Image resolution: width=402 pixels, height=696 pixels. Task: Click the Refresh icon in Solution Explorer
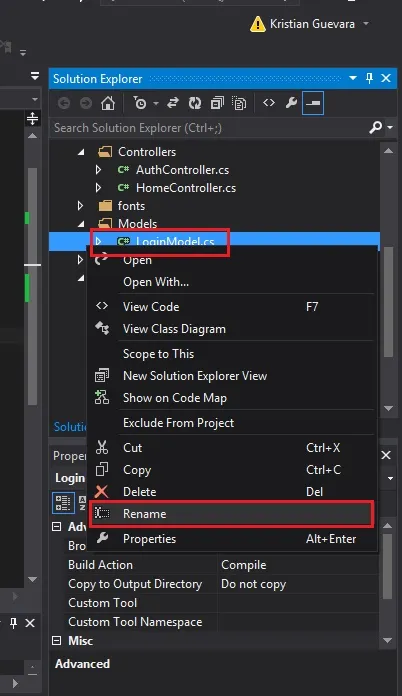point(195,103)
